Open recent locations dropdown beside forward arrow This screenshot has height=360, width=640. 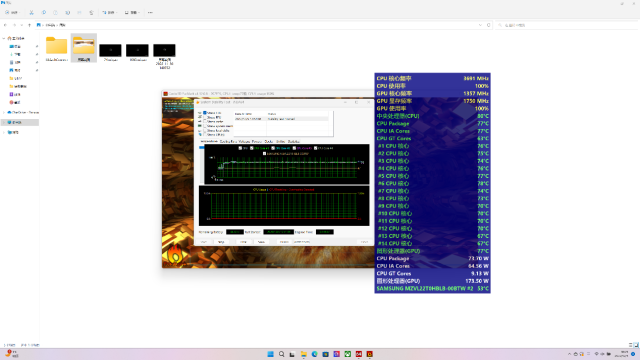coord(22,25)
